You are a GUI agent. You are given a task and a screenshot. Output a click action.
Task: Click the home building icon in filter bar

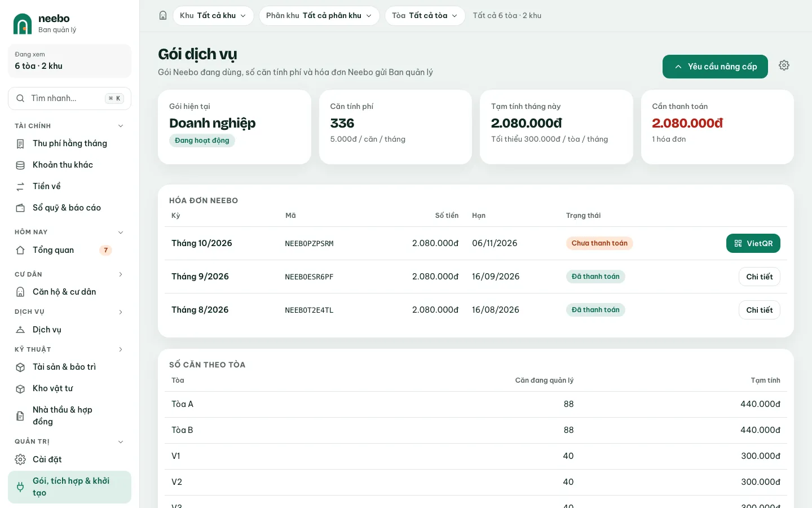(x=163, y=16)
